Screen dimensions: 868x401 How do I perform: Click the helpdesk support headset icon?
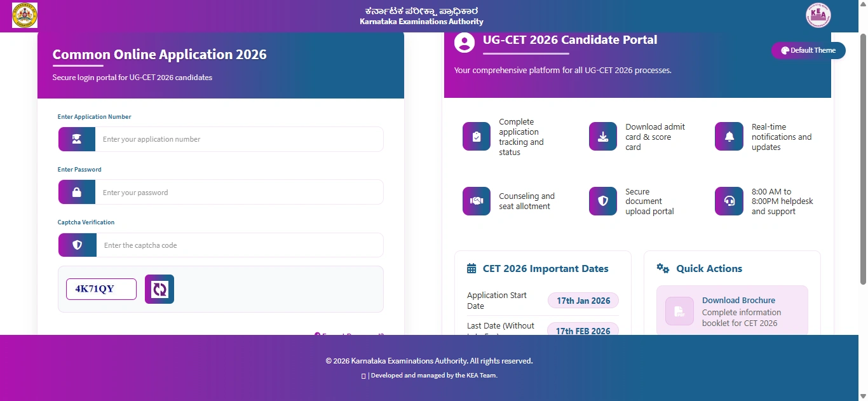click(728, 201)
